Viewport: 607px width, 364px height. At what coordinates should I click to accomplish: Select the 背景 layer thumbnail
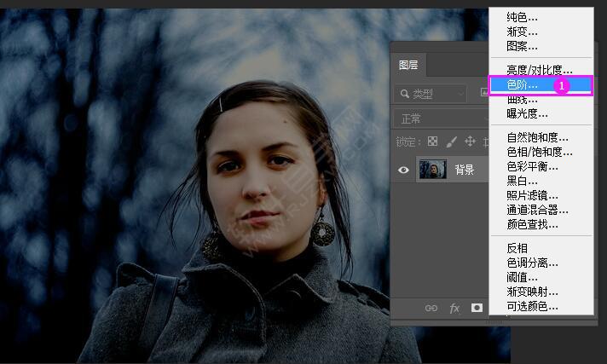tap(433, 170)
